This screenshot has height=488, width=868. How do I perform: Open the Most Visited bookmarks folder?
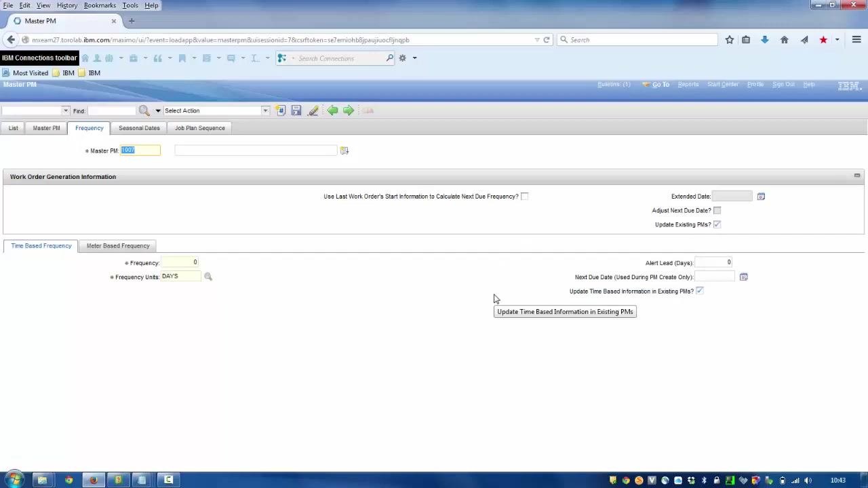click(25, 73)
